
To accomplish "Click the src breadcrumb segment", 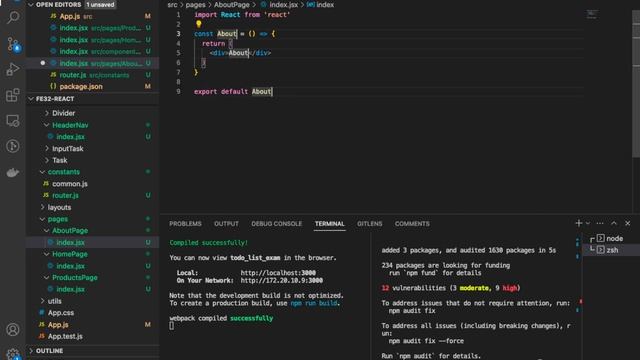I will pyautogui.click(x=172, y=5).
